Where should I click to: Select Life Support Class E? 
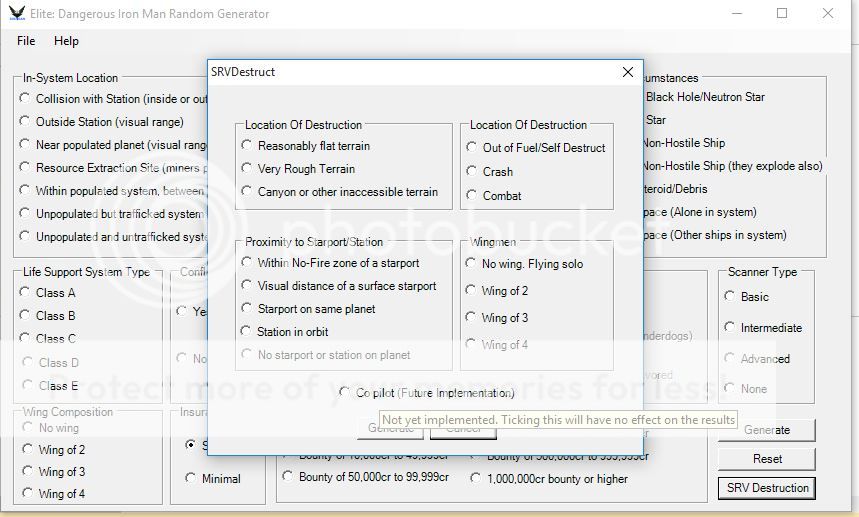[x=51, y=386]
